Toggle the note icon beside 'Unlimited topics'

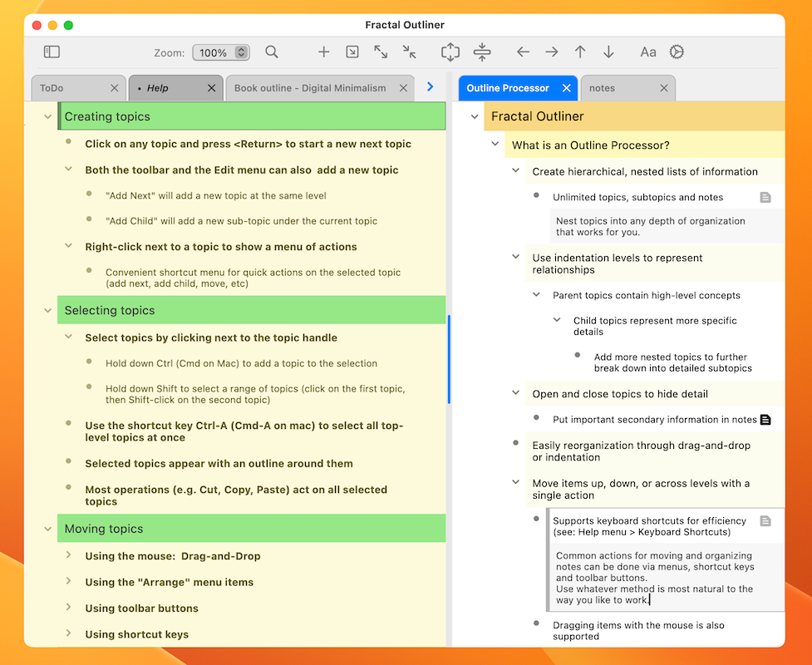(765, 198)
